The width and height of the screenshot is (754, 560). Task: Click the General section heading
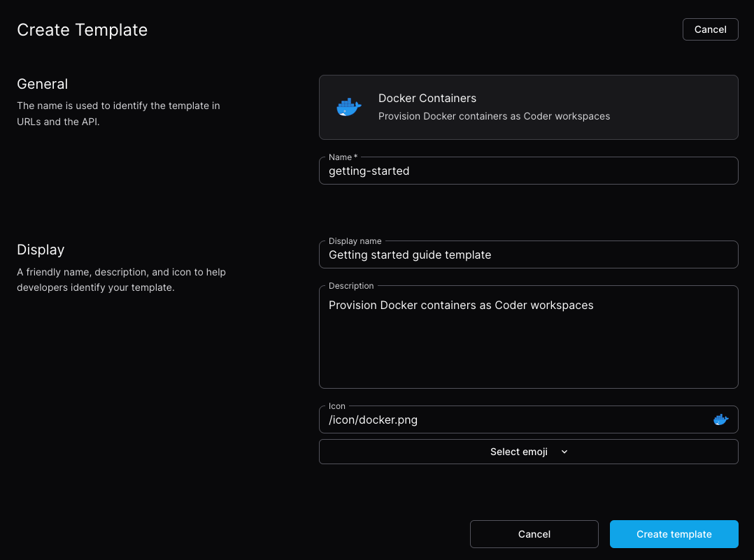click(42, 84)
